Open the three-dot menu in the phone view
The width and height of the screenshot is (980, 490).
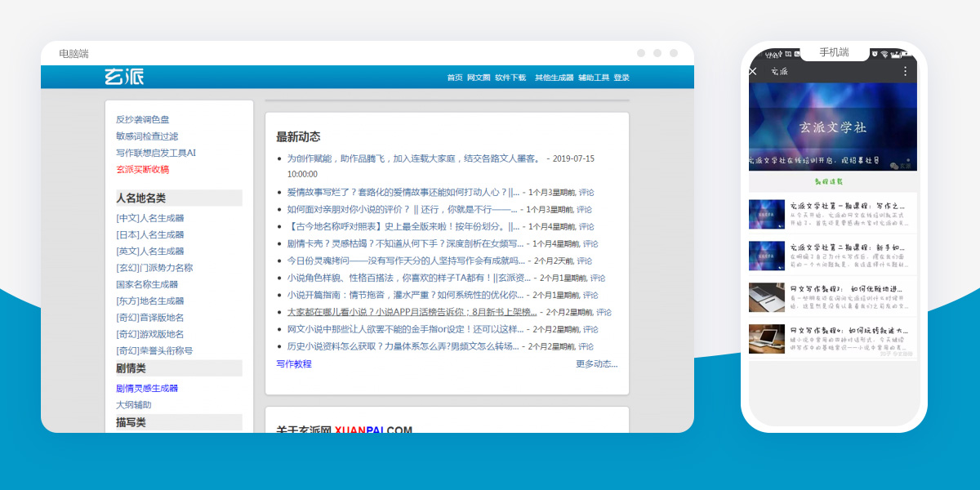click(905, 71)
